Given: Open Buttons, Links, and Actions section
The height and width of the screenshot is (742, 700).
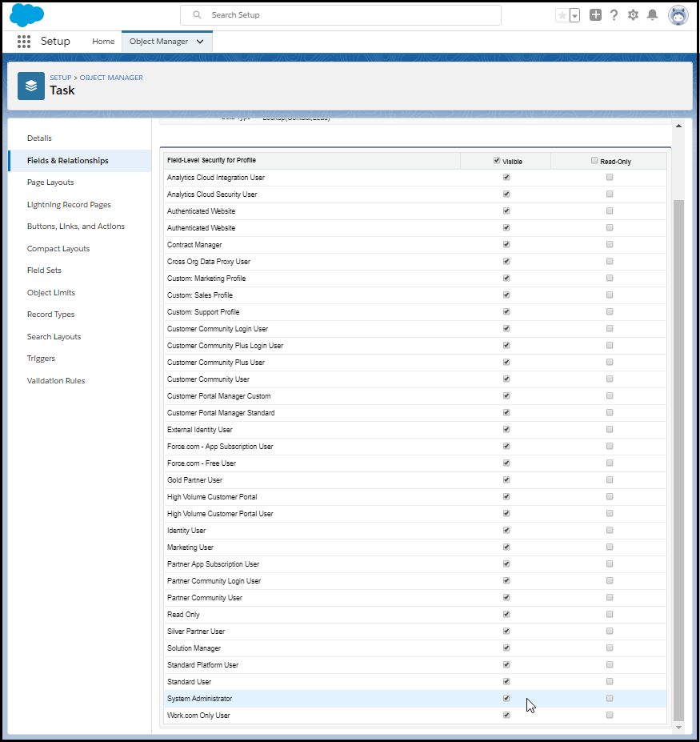Looking at the screenshot, I should pos(76,227).
